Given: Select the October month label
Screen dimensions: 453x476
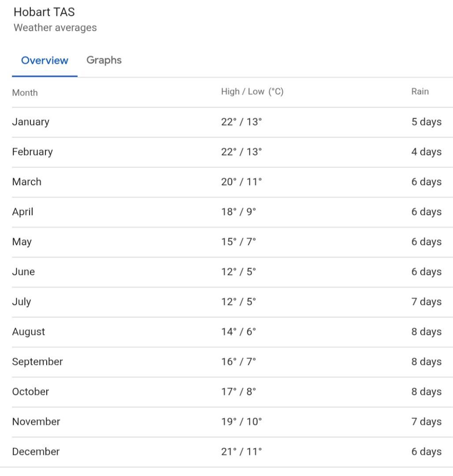Looking at the screenshot, I should click(30, 391).
